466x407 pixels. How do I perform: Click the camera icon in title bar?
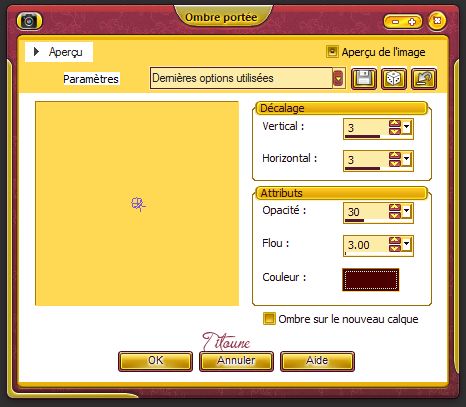pos(29,21)
